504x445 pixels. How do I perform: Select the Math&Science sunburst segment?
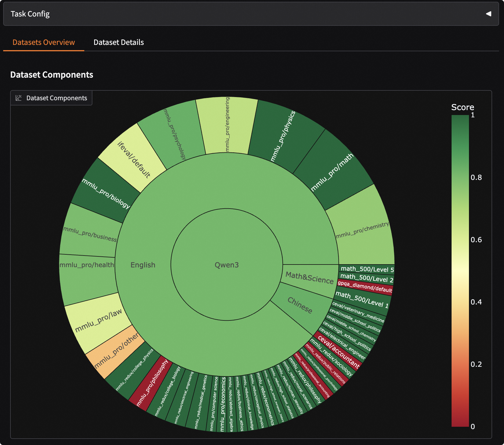pos(309,278)
